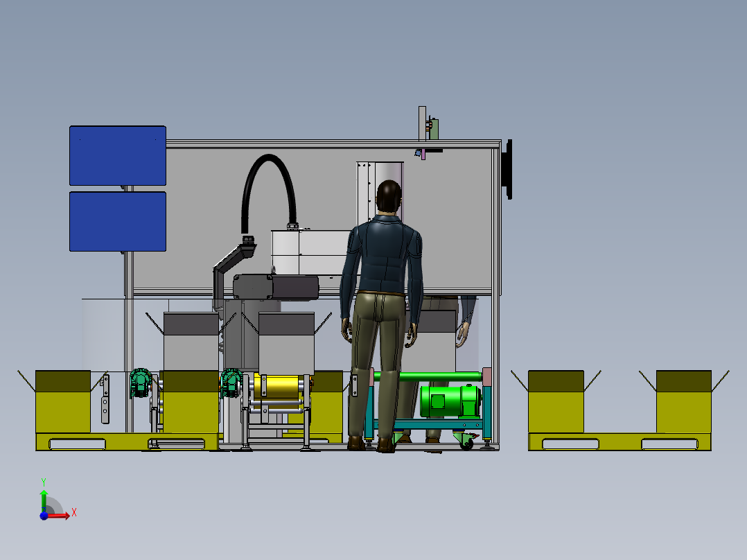Select the bright green electric motor
Viewport: 747px width, 560px height.
[x=450, y=401]
